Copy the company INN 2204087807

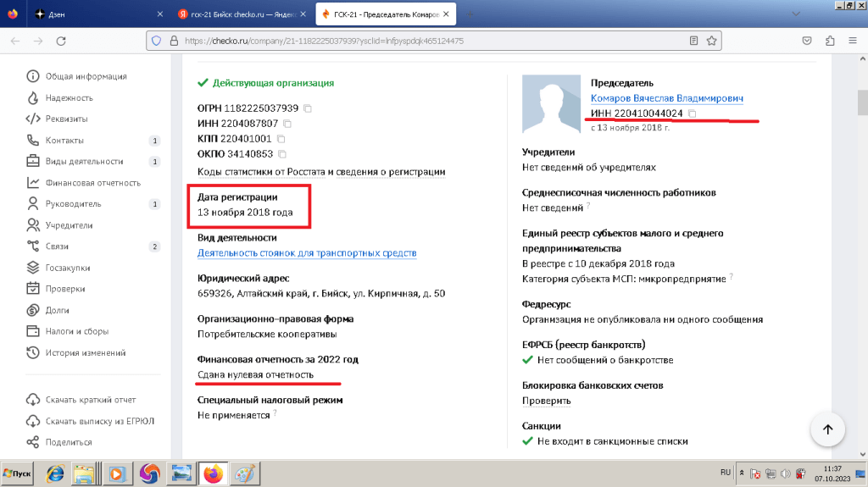tap(287, 124)
